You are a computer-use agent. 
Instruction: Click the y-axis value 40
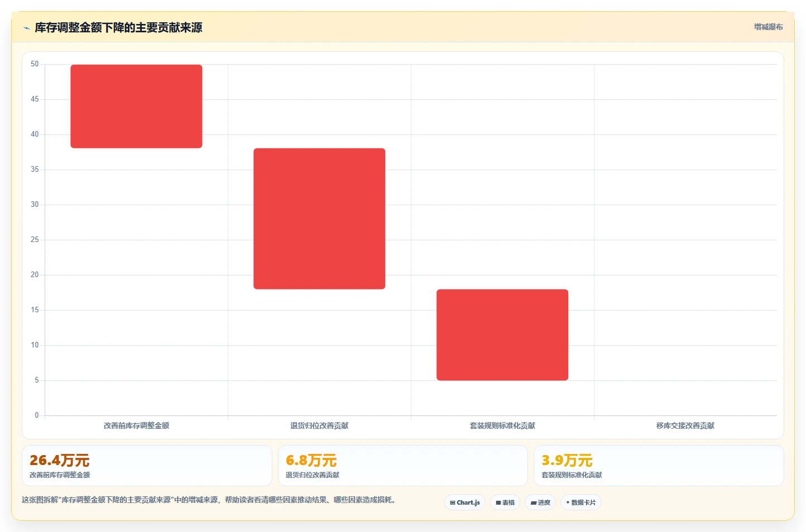click(35, 134)
